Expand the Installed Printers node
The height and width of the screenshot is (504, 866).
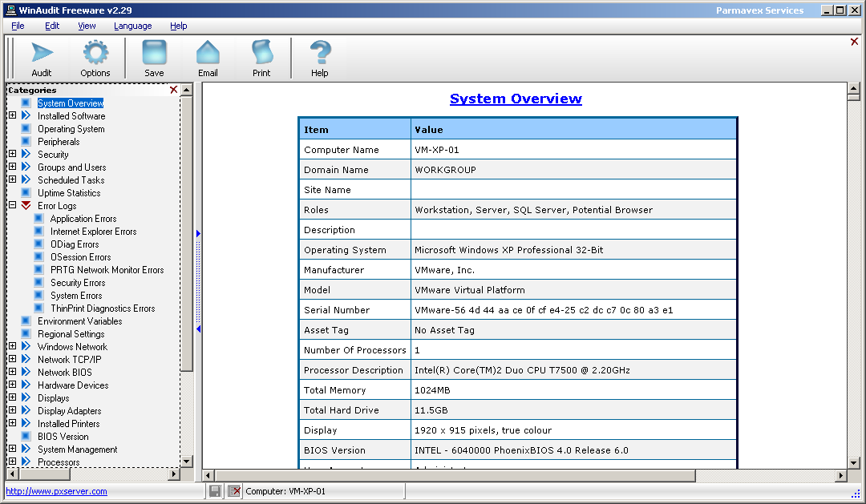point(12,423)
